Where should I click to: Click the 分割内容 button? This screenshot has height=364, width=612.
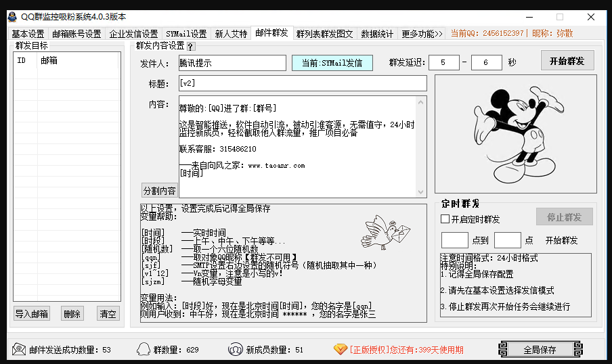pyautogui.click(x=160, y=191)
